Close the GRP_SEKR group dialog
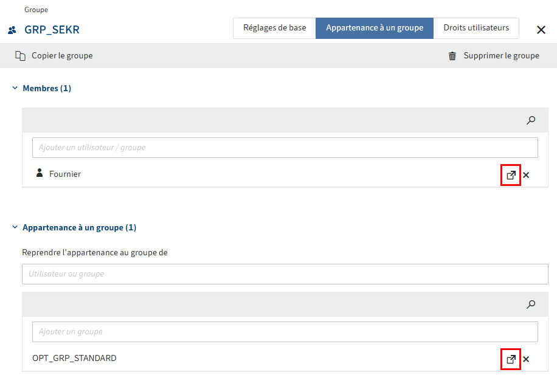The height and width of the screenshot is (392, 557). tap(541, 30)
